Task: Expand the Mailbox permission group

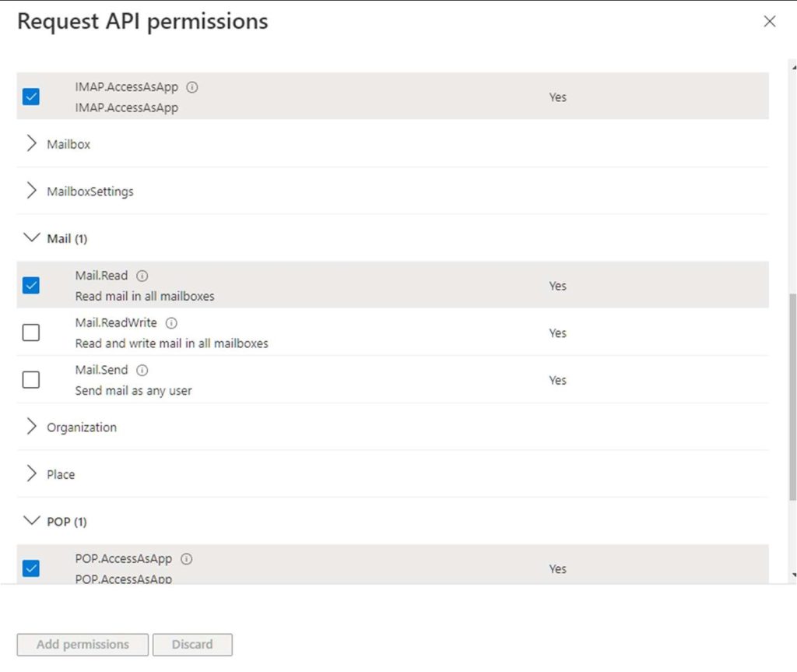Action: (32, 144)
